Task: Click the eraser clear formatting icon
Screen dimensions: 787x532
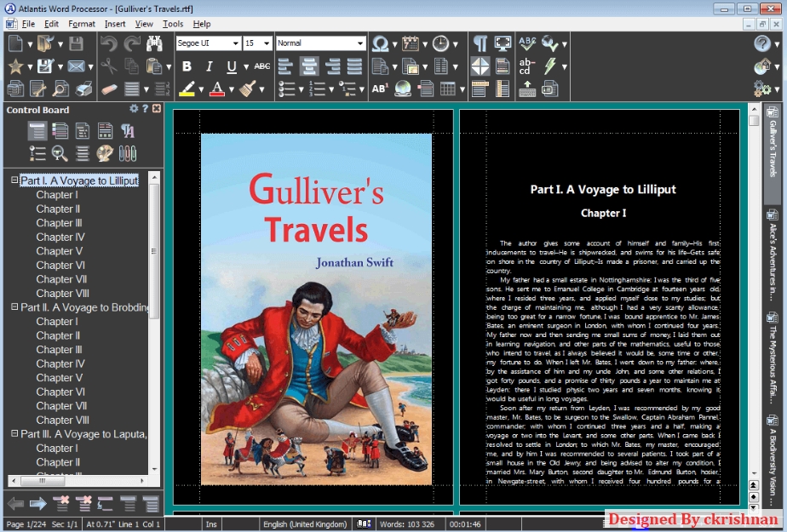Action: point(109,89)
